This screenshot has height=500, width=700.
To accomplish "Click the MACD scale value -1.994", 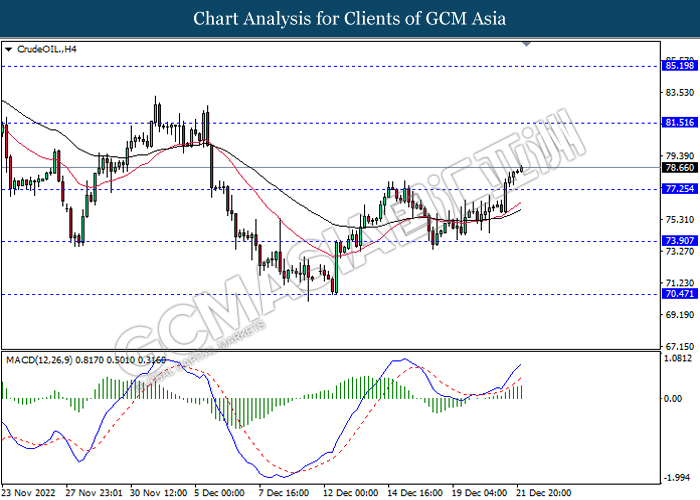I will click(678, 478).
